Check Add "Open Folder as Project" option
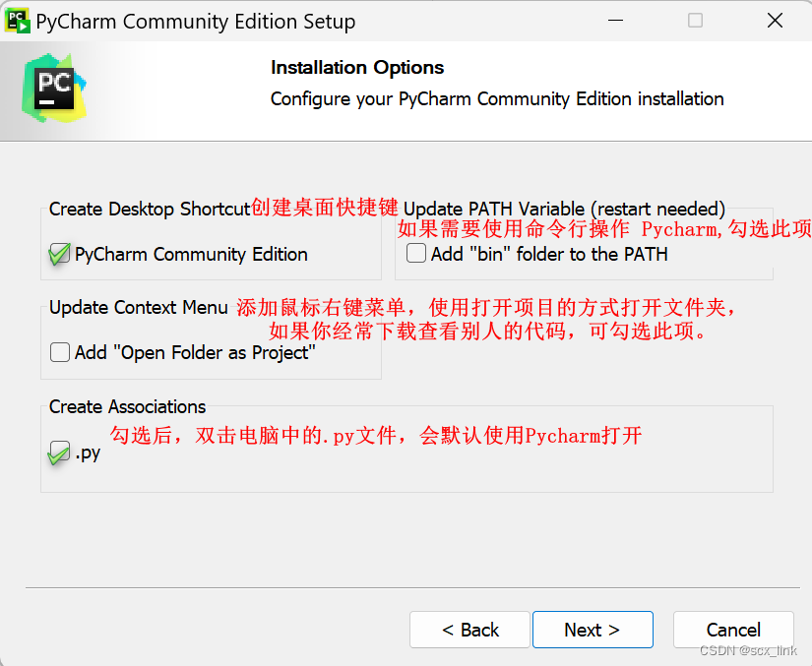Viewport: 812px width, 666px height. 58,352
